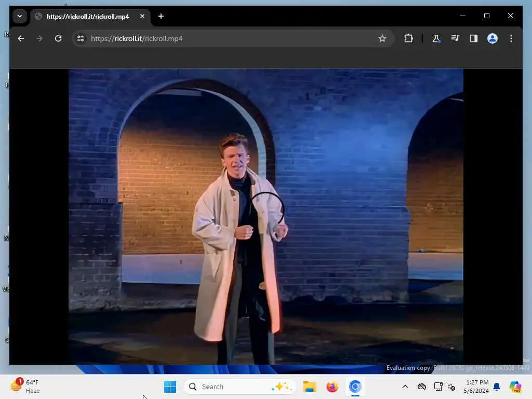Open the profile avatar menu
Viewport: 532px width, 399px height.
493,38
